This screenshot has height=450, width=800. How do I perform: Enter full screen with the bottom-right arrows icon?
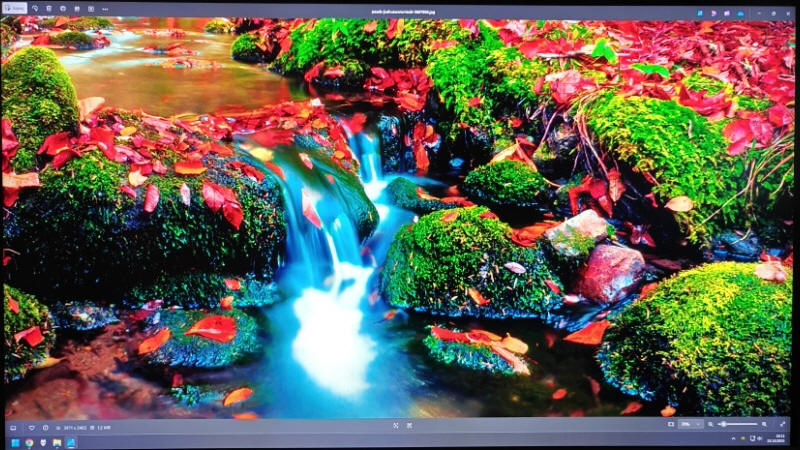pos(782,424)
